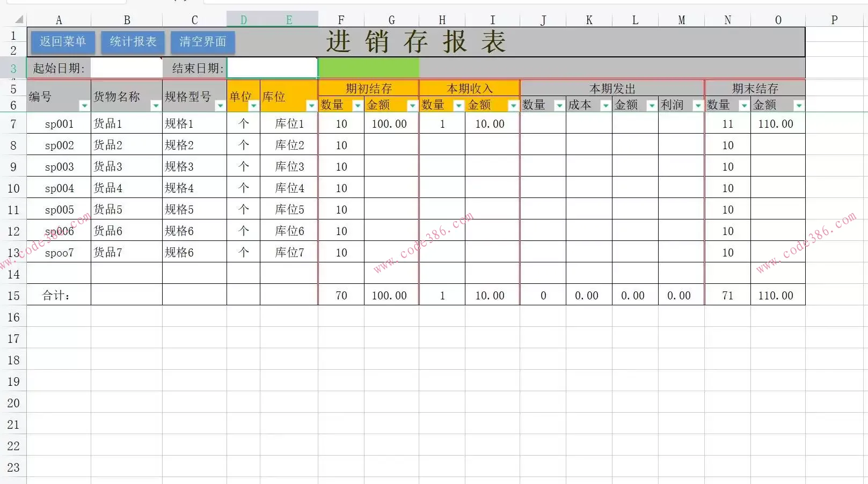Click the 库位2 cell
The height and width of the screenshot is (484, 868).
289,145
